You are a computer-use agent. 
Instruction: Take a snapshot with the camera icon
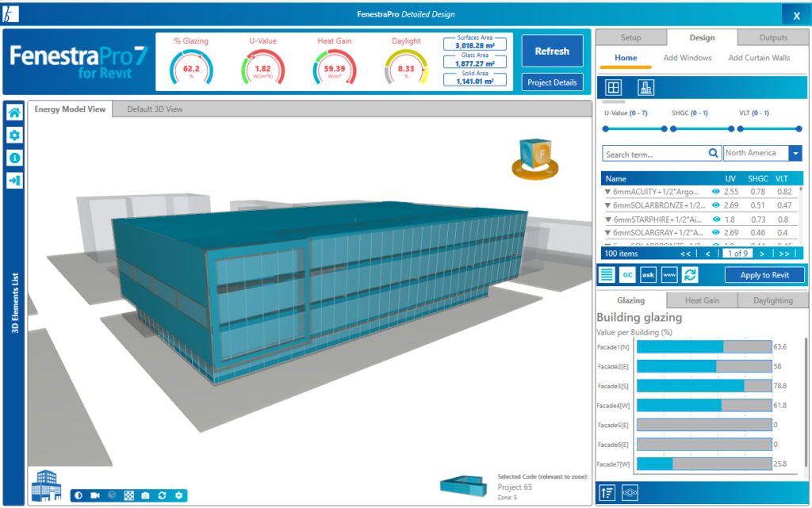(x=146, y=495)
